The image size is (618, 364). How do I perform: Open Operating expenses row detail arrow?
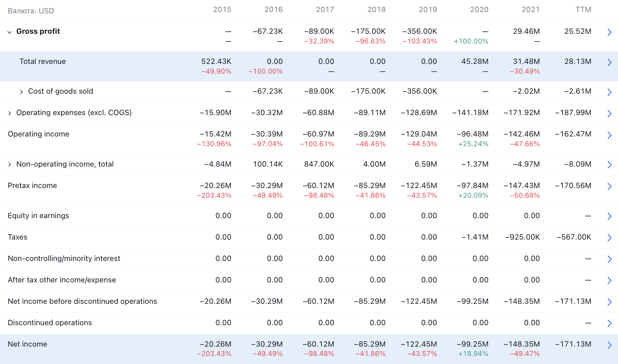609,113
